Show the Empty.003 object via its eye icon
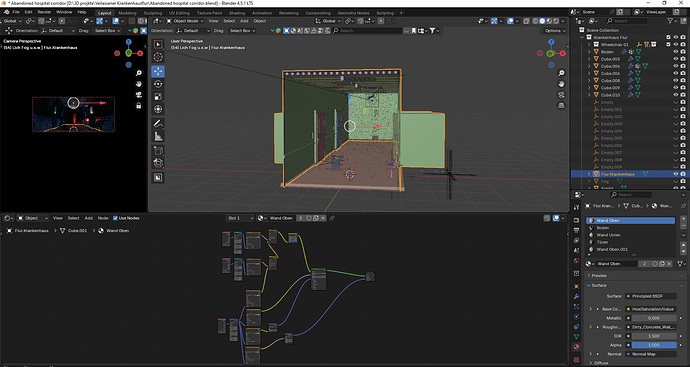Image resolution: width=690 pixels, height=367 pixels. (675, 124)
